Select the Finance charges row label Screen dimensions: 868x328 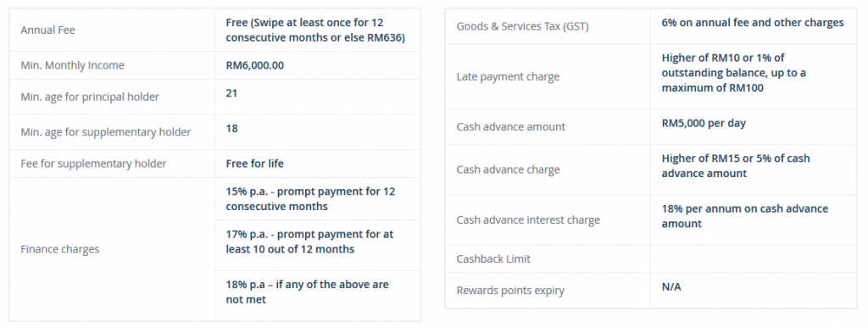pyautogui.click(x=60, y=249)
